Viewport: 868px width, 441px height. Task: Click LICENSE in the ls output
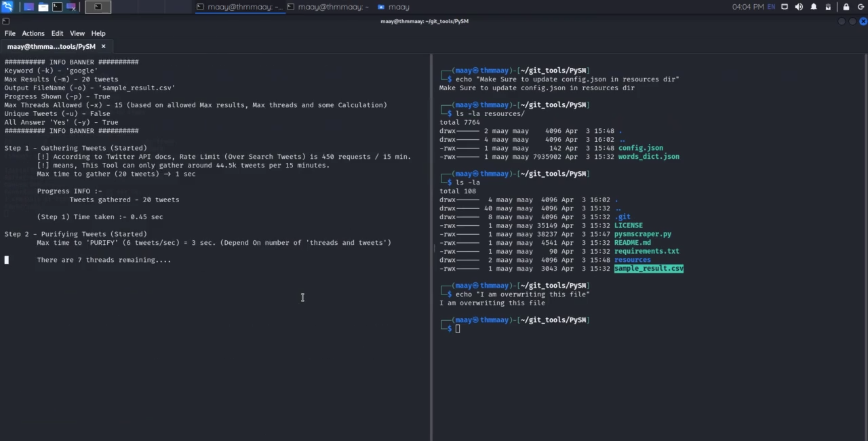pyautogui.click(x=629, y=225)
